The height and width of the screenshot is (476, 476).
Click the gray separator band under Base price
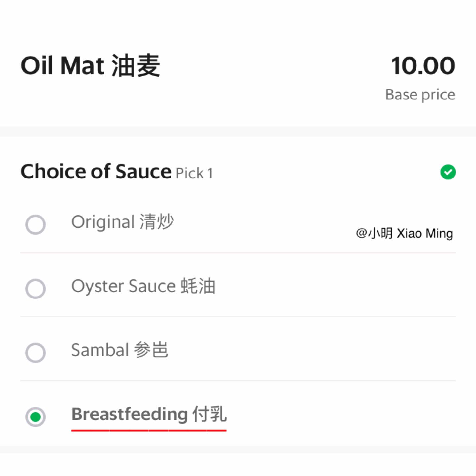pyautogui.click(x=238, y=131)
